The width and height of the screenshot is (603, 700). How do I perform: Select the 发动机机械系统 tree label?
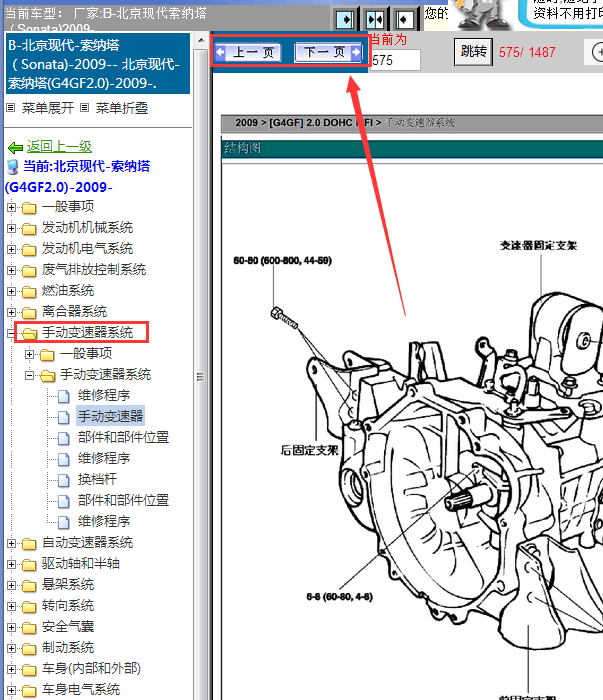point(87,227)
